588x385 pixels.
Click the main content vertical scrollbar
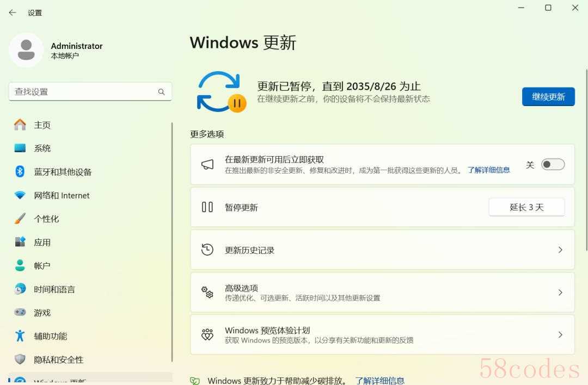(586, 160)
